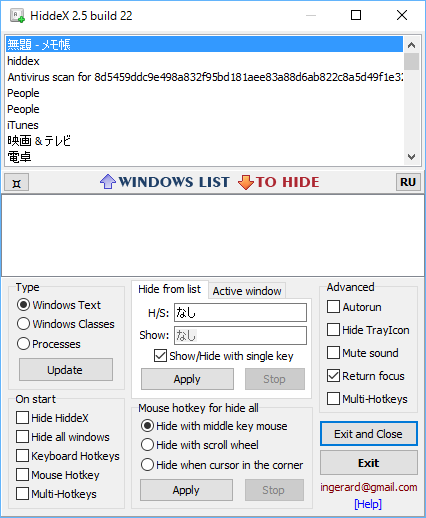
Task: Toggle Show/Hide with single key checkbox
Action: tap(160, 356)
